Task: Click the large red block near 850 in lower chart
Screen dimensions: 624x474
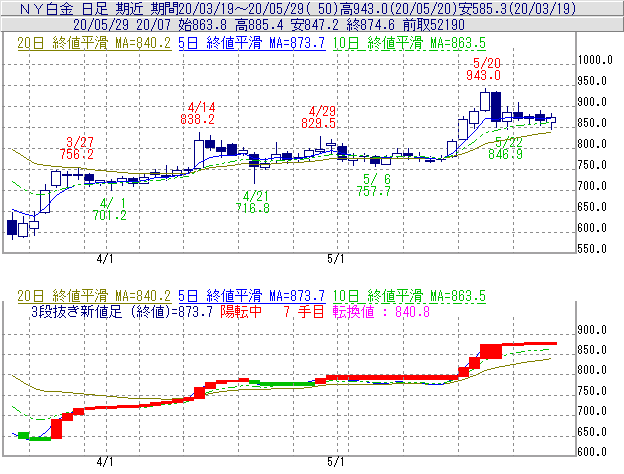Action: [x=491, y=351]
